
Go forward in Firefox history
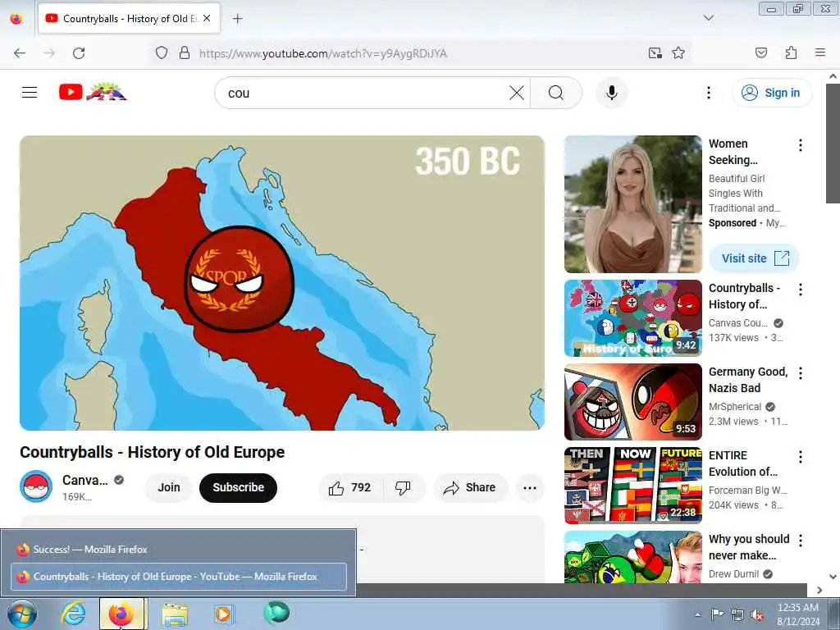coord(49,53)
